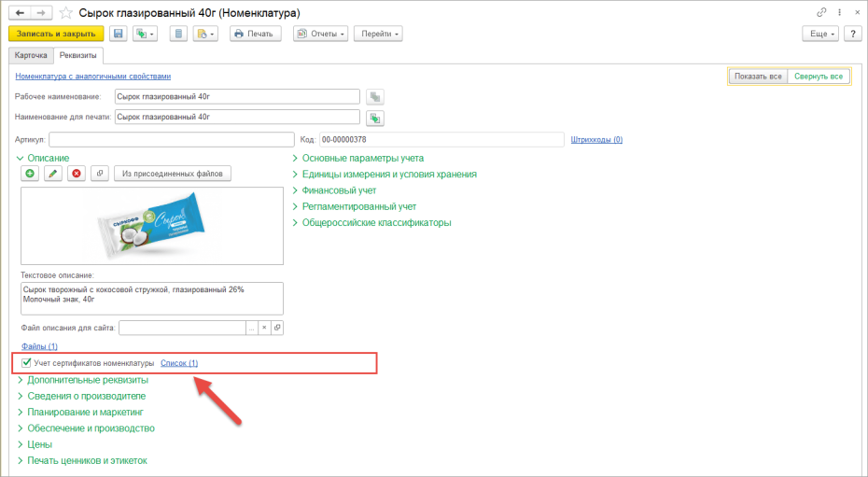
Task: Open the create-based-on dropdown button
Action: (146, 34)
